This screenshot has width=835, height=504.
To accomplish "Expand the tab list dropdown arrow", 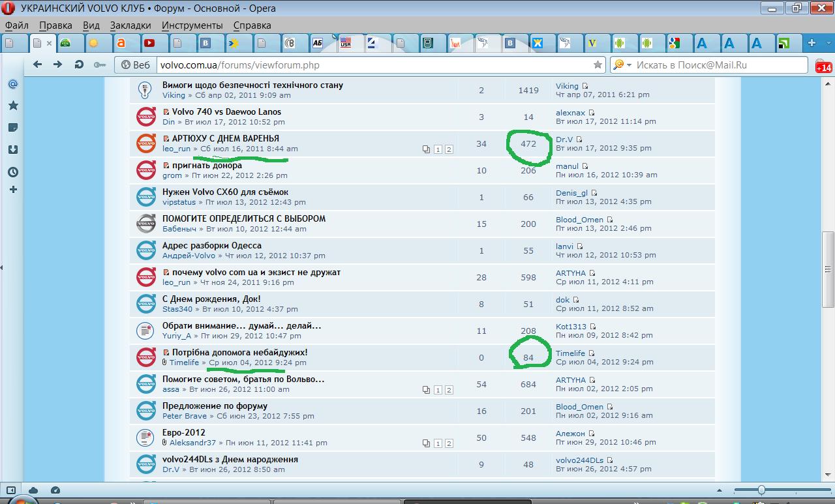I will (828, 43).
